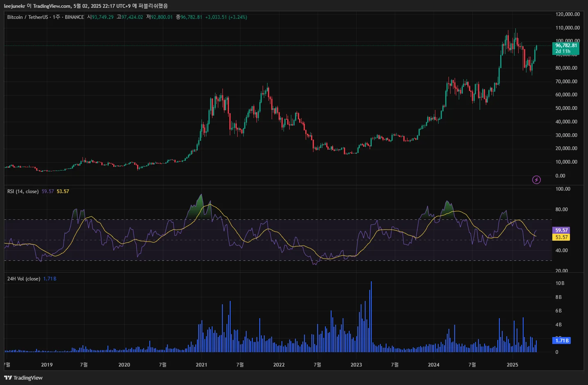The image size is (588, 385).
Task: Select the 24H Vol (close) indicator label
Action: [24, 279]
